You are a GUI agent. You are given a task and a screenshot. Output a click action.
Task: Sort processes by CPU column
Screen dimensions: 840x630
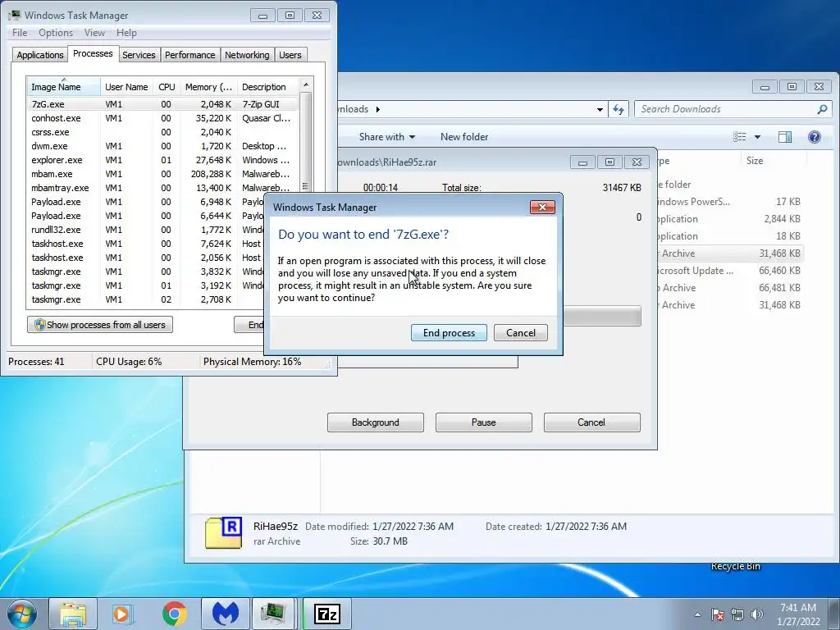pyautogui.click(x=167, y=87)
